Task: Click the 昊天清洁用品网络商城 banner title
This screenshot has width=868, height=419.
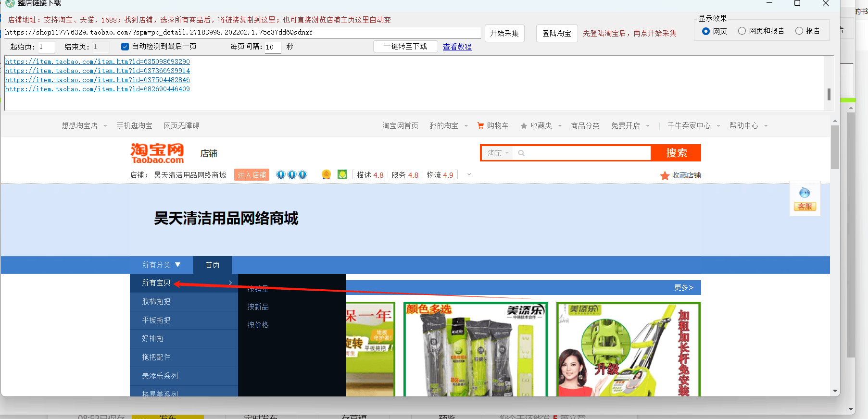Action: coord(226,219)
